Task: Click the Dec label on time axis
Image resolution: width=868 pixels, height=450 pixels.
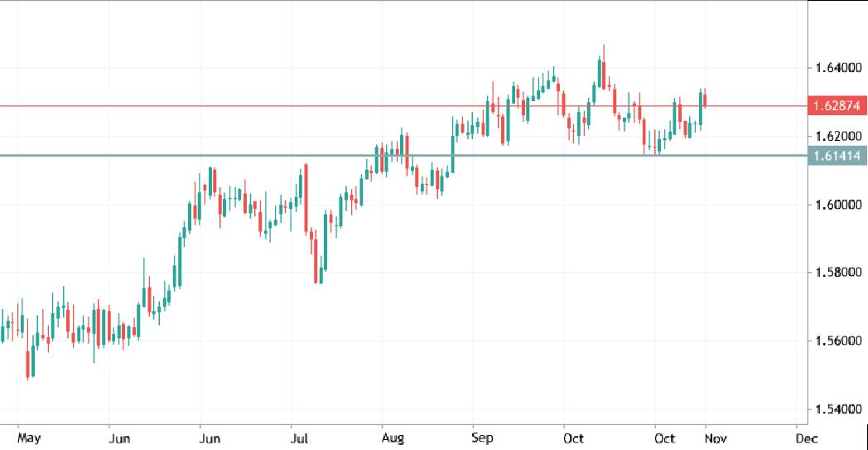Action: (x=801, y=437)
